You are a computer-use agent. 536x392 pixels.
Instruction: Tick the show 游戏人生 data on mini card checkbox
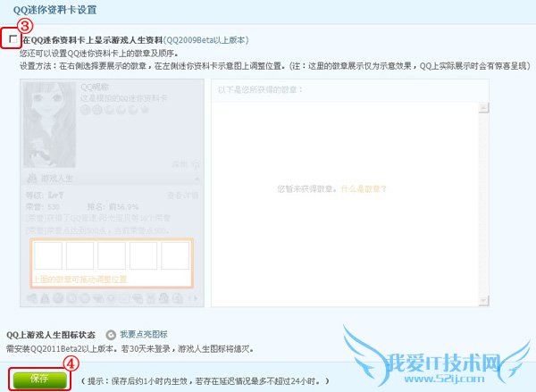coord(13,39)
